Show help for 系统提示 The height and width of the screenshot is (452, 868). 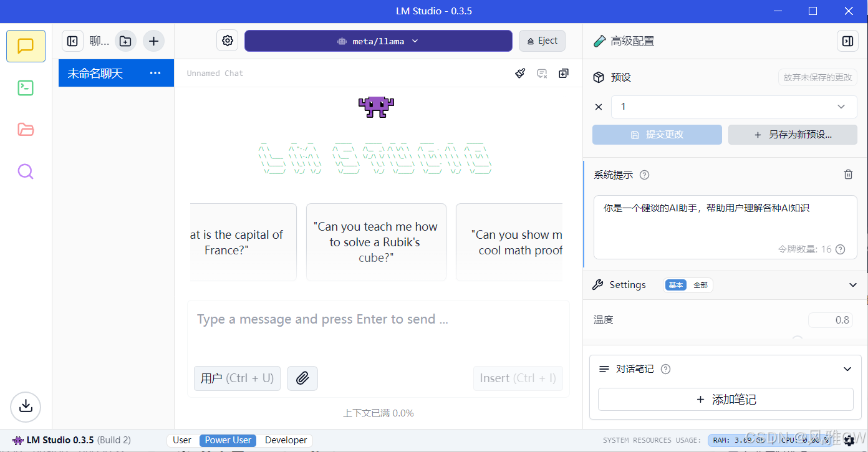click(x=645, y=175)
